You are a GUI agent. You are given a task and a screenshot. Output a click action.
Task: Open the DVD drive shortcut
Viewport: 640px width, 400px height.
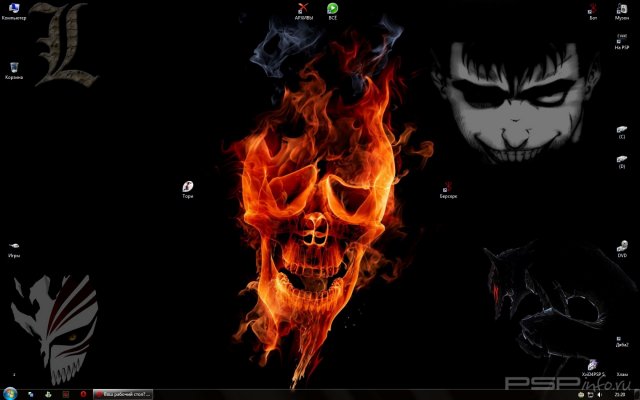pos(622,246)
